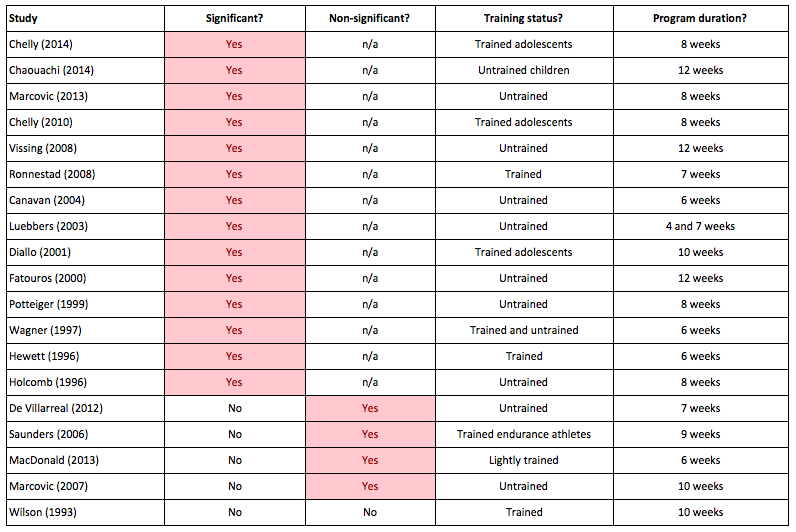Viewport: 796px width, 532px height.
Task: Select the Hewett (1996) study cell
Action: click(x=41, y=356)
